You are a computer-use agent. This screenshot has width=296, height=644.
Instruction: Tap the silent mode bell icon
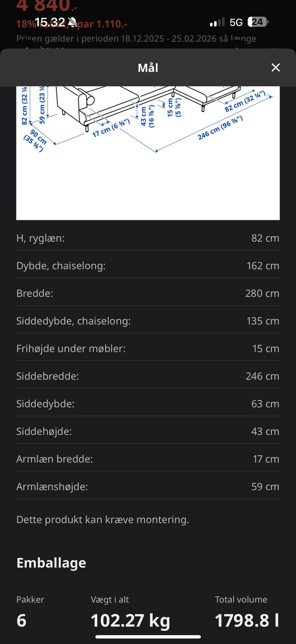click(73, 22)
